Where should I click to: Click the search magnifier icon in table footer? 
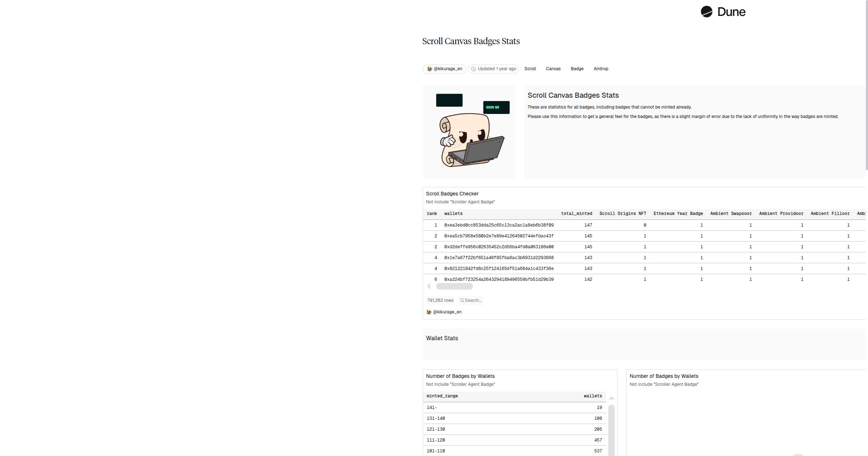point(462,300)
